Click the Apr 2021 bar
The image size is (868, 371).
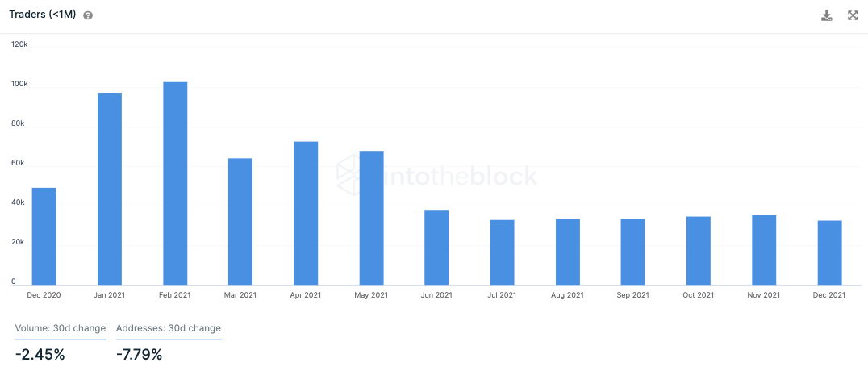coord(306,214)
